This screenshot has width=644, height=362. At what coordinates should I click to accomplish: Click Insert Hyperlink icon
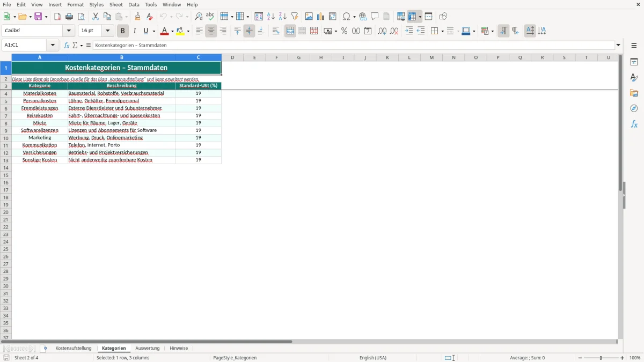[x=363, y=17]
